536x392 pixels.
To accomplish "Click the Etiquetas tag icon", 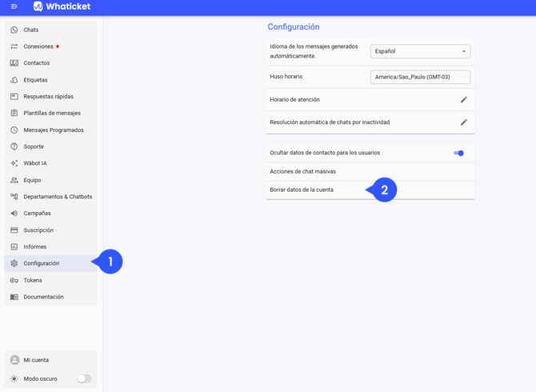I will tap(14, 80).
